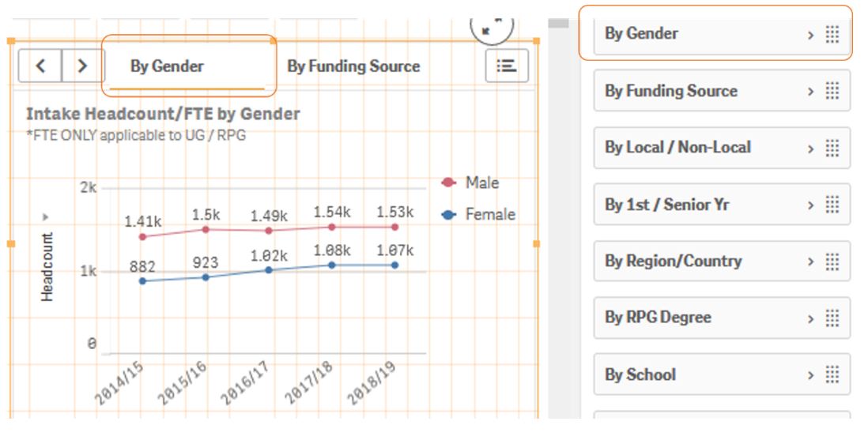Select the By School label in right panel
868x440 pixels.
click(640, 375)
